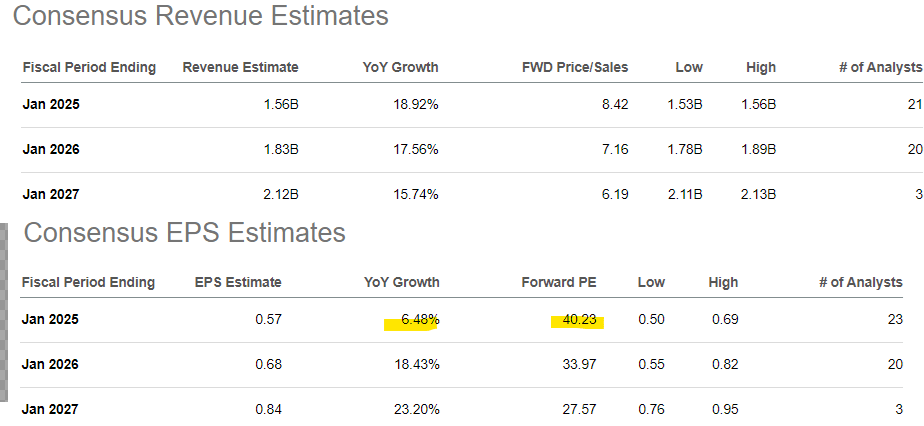Click the EPS Estimate column header

pyautogui.click(x=238, y=282)
